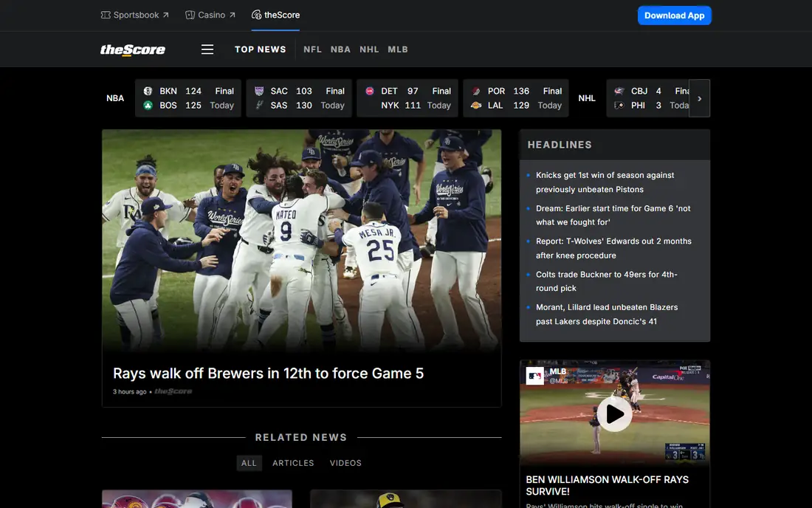The width and height of the screenshot is (812, 508).
Task: Open Sportsbook external arrow link
Action: [165, 15]
